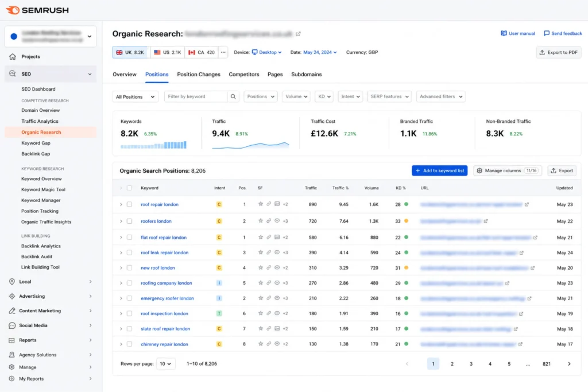
Task: Switch to the Position Changes tab
Action: (199, 75)
